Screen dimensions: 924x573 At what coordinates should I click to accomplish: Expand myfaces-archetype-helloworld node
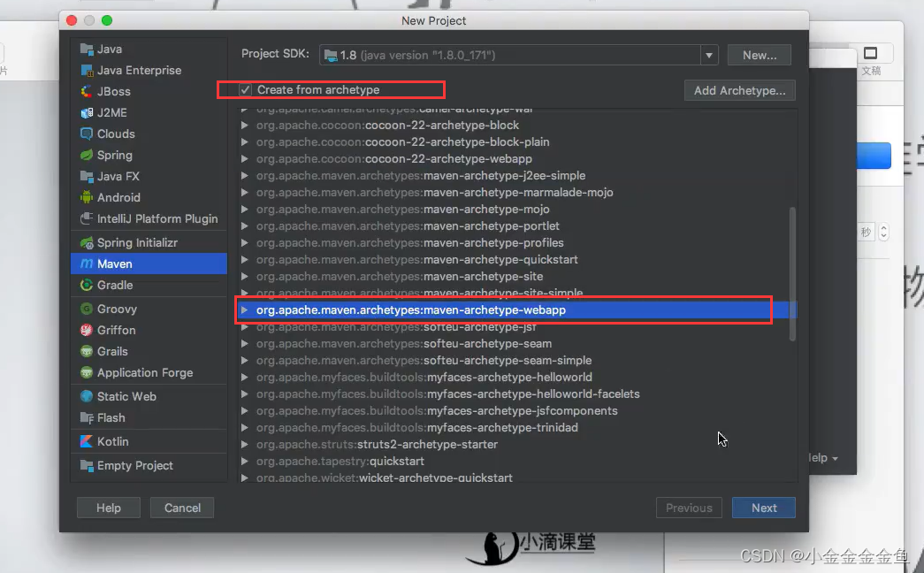click(245, 378)
